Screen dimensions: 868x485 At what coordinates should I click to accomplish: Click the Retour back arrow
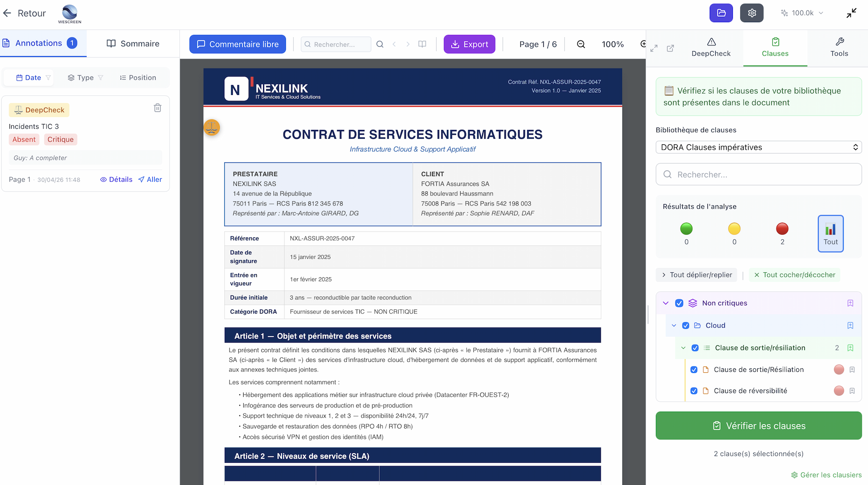tap(7, 13)
